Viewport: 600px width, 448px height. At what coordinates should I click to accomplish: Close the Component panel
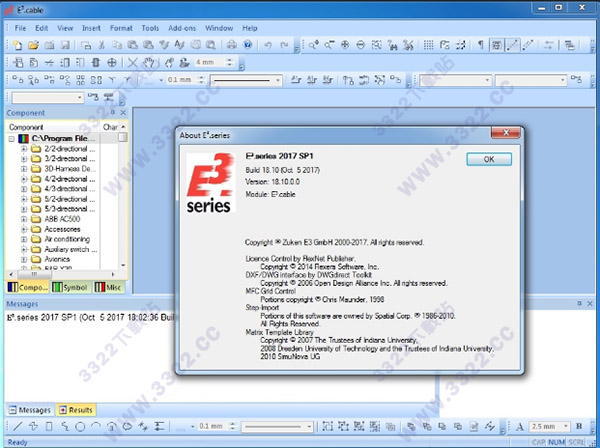(x=123, y=112)
